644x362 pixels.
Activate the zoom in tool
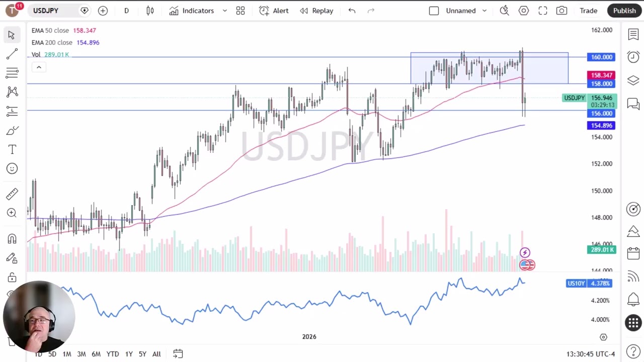(x=12, y=213)
